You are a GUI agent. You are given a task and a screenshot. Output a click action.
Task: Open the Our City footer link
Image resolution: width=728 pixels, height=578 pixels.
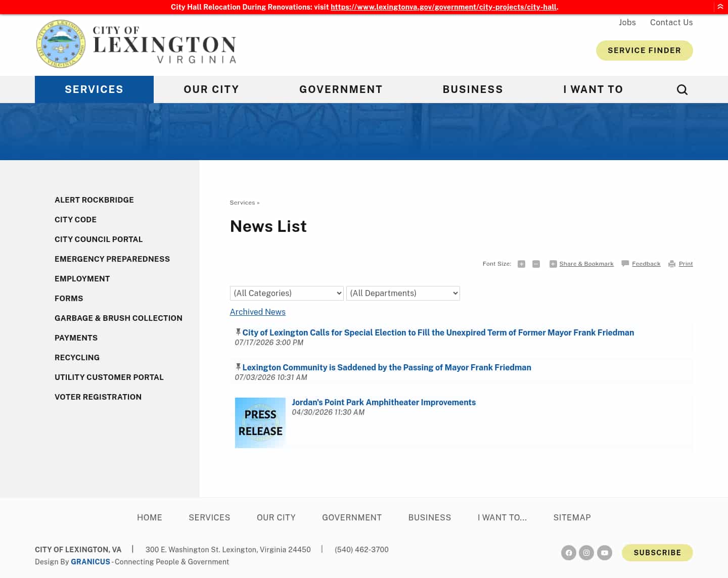(x=276, y=517)
